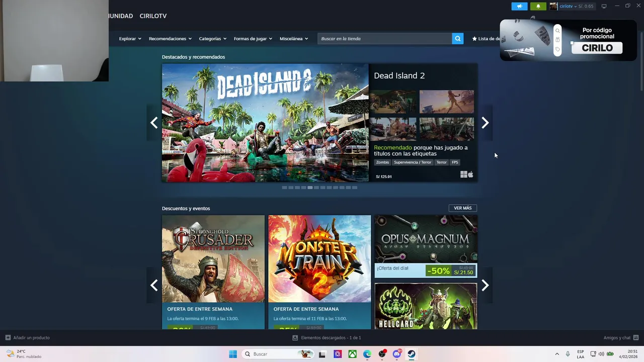Click the cirilotv profile avatar
Screen dimensions: 644x362
tap(553, 6)
